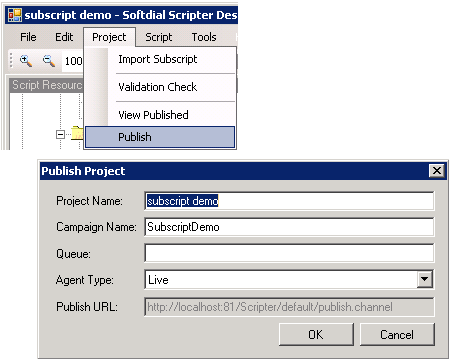450x360 pixels.
Task: Click OK in Publish Project dialog
Action: click(316, 334)
